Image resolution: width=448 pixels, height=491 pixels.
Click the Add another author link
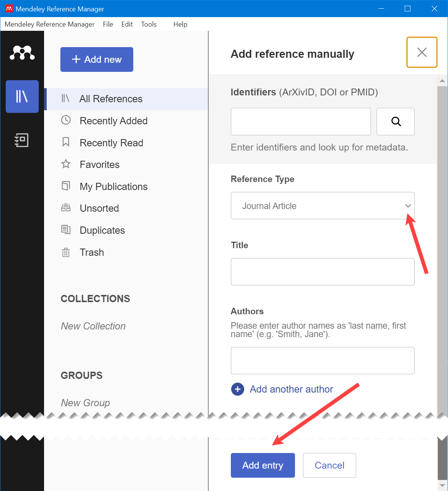(291, 389)
